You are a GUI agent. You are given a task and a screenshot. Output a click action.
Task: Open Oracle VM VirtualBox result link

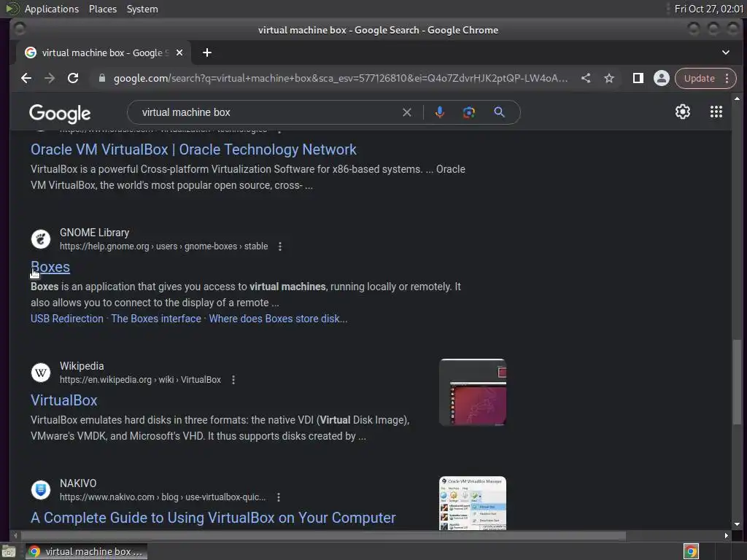193,149
